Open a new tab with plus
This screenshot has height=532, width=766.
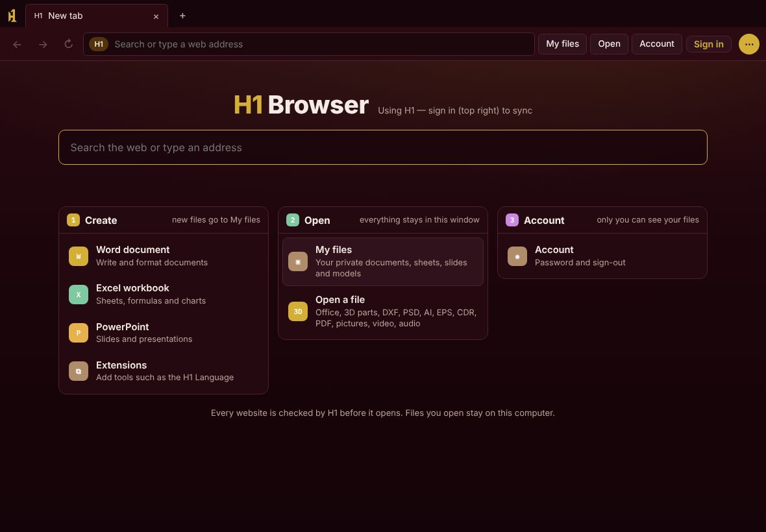[182, 16]
